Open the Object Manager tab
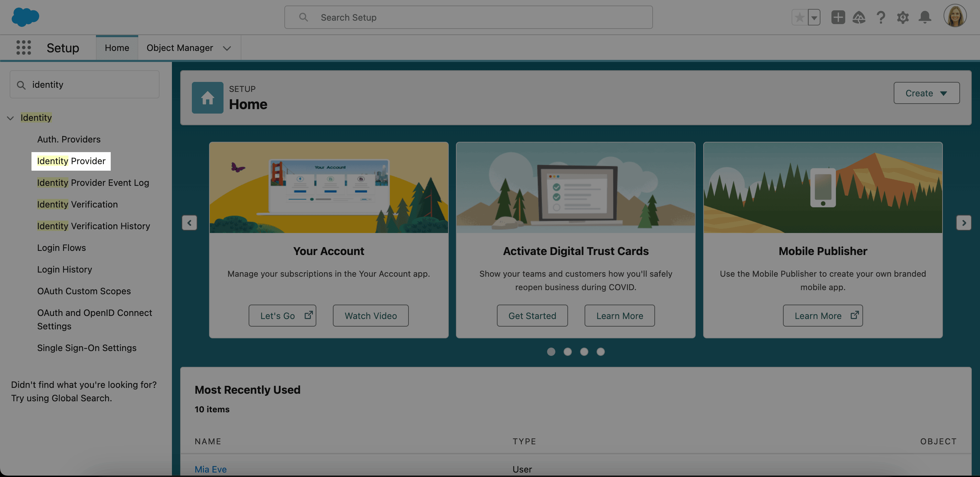 [179, 47]
